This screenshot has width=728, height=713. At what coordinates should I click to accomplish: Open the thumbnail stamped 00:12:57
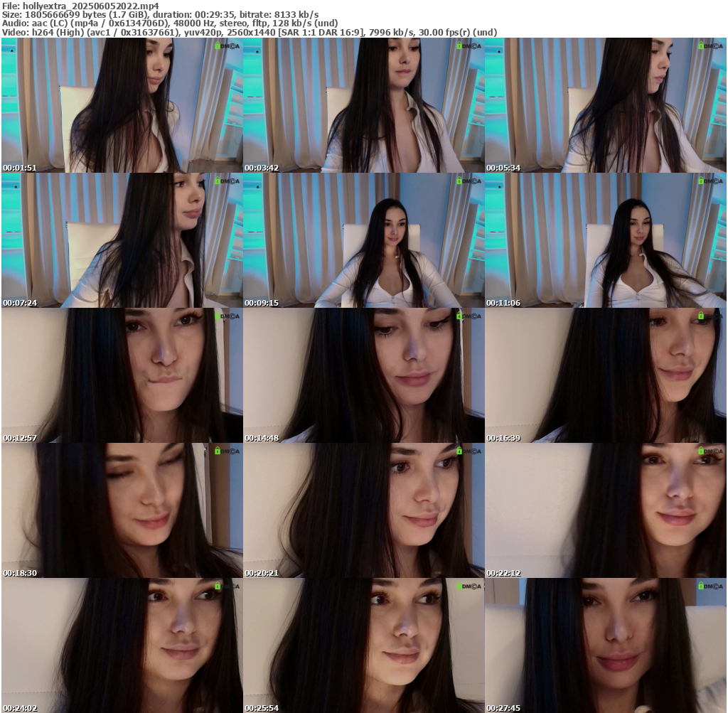(x=122, y=375)
